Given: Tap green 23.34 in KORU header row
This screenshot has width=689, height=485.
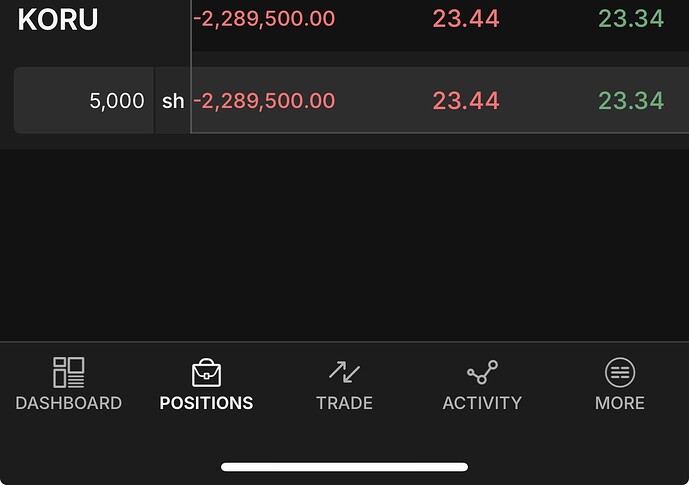Looking at the screenshot, I should 631,18.
